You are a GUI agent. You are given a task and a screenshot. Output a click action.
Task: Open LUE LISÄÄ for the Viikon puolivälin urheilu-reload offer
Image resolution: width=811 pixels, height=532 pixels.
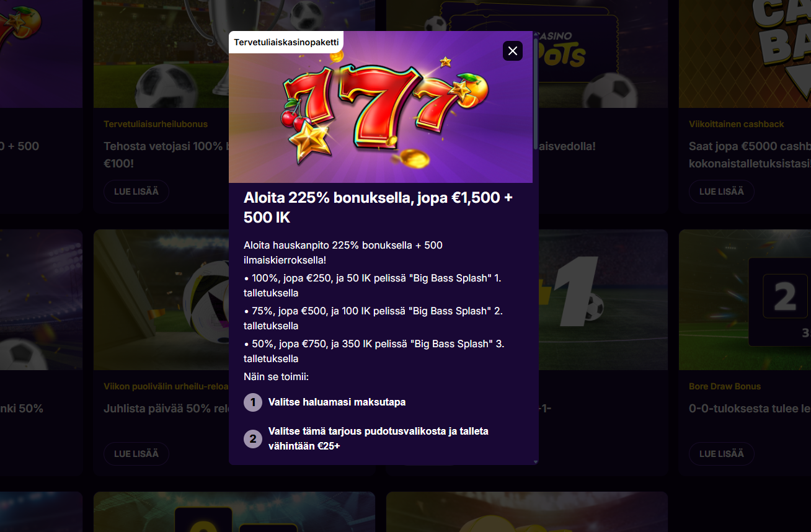tap(136, 454)
